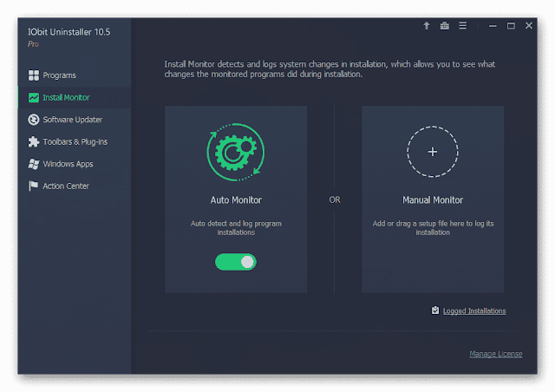Click the Programs grid icon
This screenshot has width=555, height=392.
click(34, 75)
